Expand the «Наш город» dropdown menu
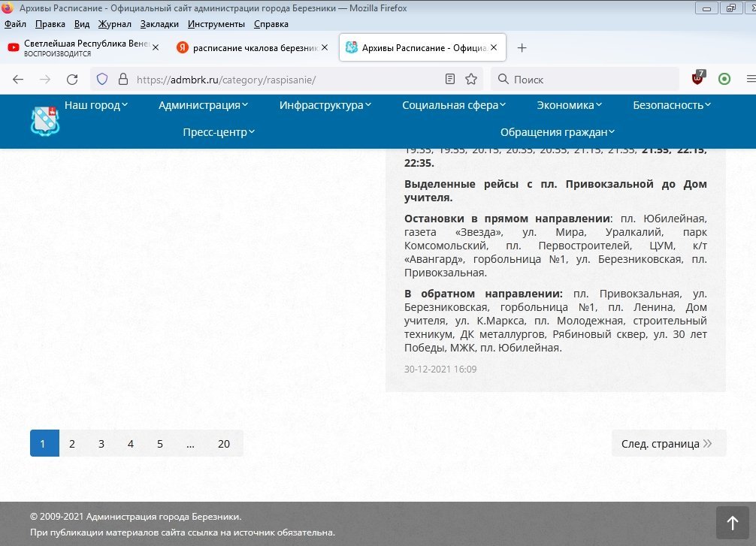The height and width of the screenshot is (546, 756). point(96,105)
